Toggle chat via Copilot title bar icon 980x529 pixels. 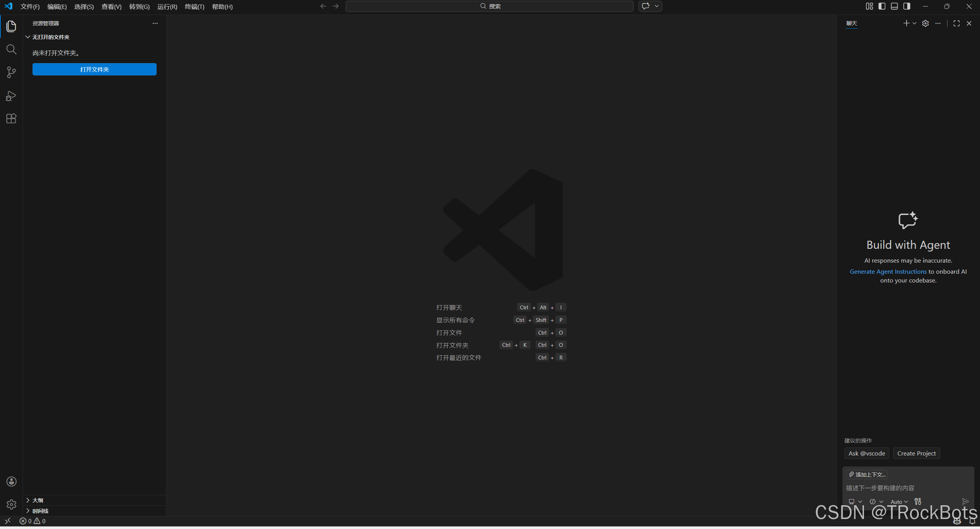tap(646, 6)
